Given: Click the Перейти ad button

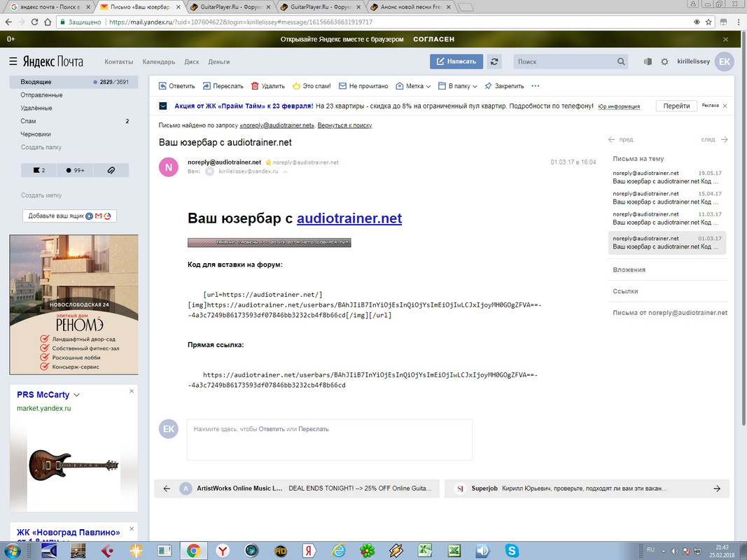Looking at the screenshot, I should (676, 106).
